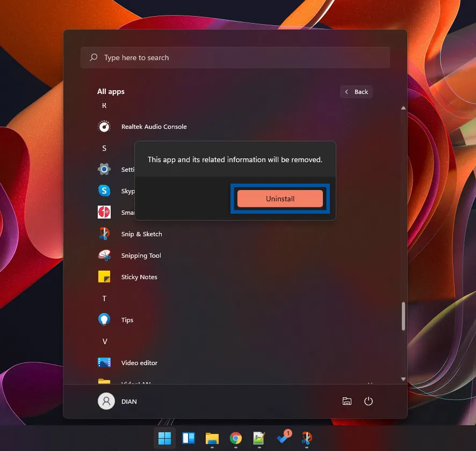Screen dimensions: 476x451
Task: Open Sticky Notes
Action: (138, 277)
